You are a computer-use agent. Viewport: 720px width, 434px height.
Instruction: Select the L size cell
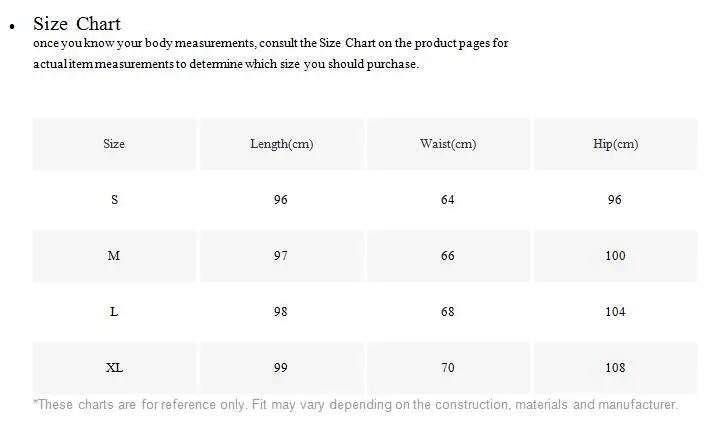[x=114, y=312]
